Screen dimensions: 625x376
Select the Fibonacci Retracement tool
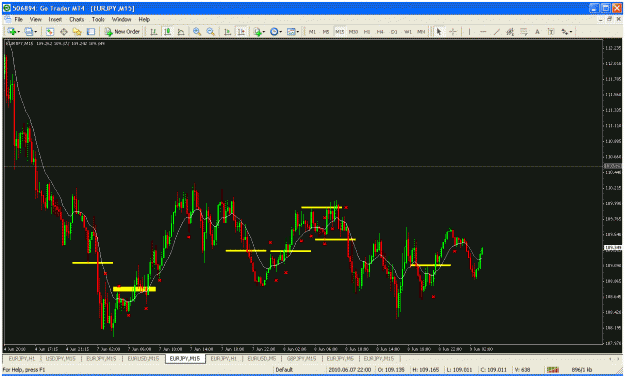[524, 31]
